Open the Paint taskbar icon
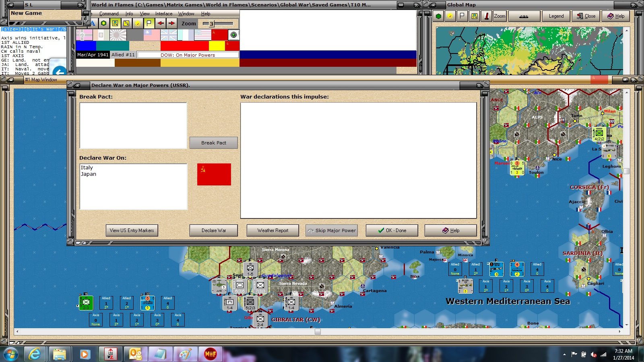 tap(186, 354)
